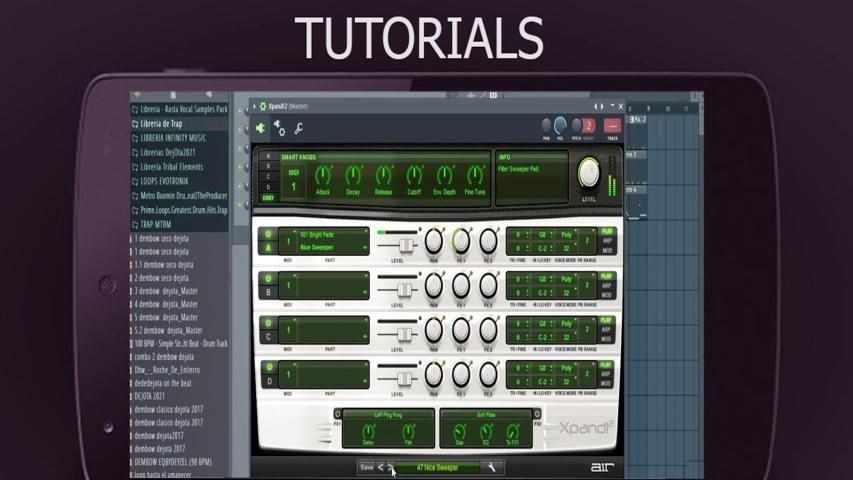Image resolution: width=853 pixels, height=480 pixels.
Task: Click the Cutoff smart knob
Action: [x=414, y=176]
